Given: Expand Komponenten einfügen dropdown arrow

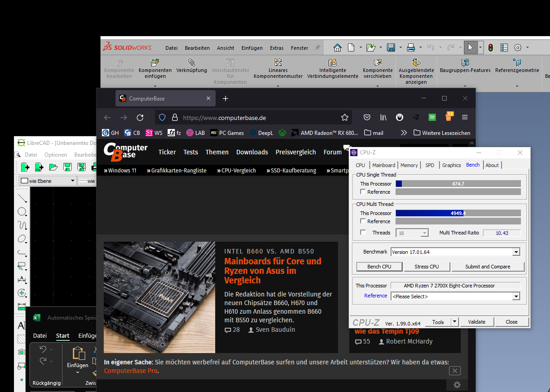Looking at the screenshot, I should tap(155, 86).
